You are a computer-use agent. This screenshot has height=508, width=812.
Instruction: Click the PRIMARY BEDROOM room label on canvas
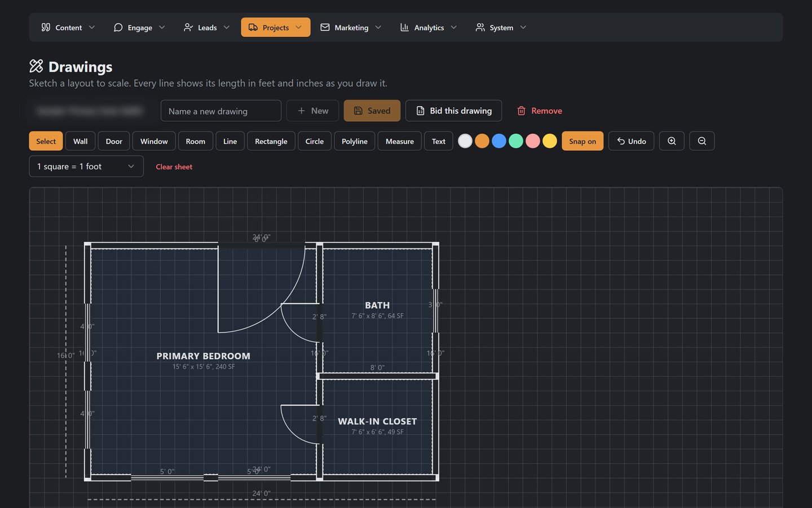tap(204, 356)
